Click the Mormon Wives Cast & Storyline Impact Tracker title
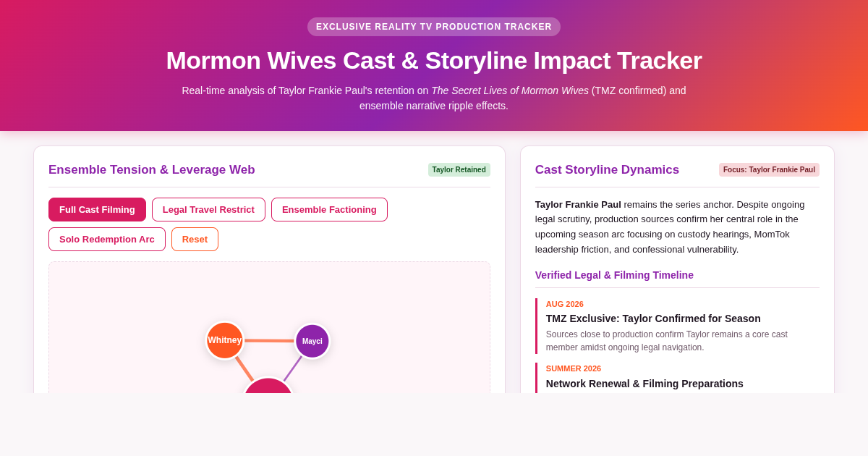This screenshot has height=456, width=868. pos(434,60)
